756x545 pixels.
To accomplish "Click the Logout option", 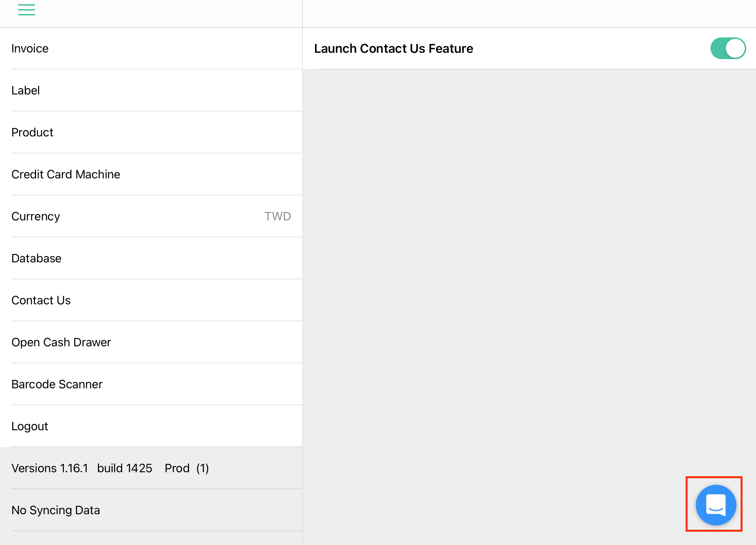I will point(151,426).
